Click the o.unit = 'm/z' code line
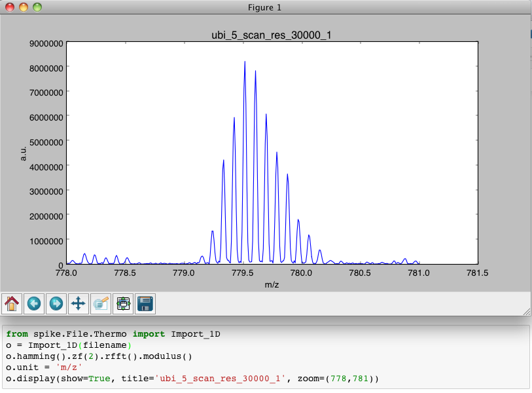Viewport: 532px width, 393px height. [44, 367]
